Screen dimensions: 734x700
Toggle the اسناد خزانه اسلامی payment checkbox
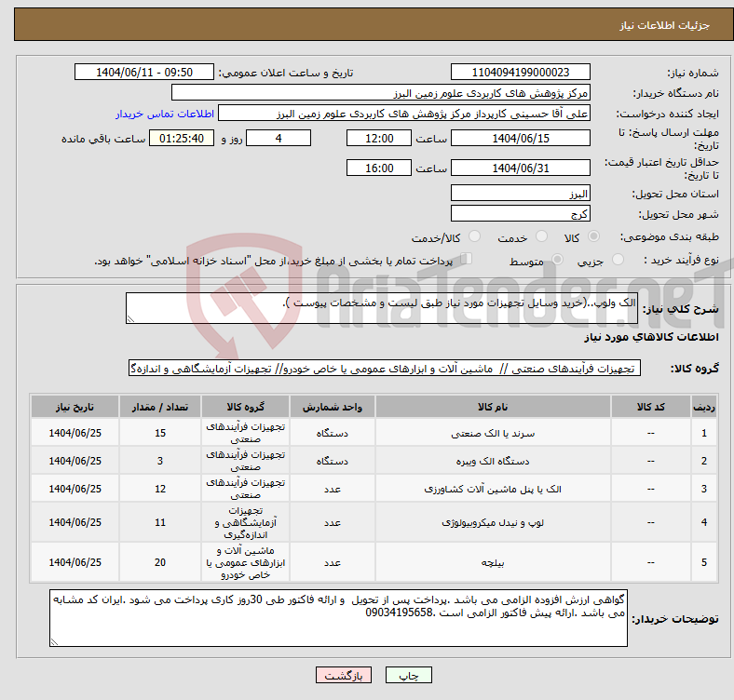tap(467, 260)
